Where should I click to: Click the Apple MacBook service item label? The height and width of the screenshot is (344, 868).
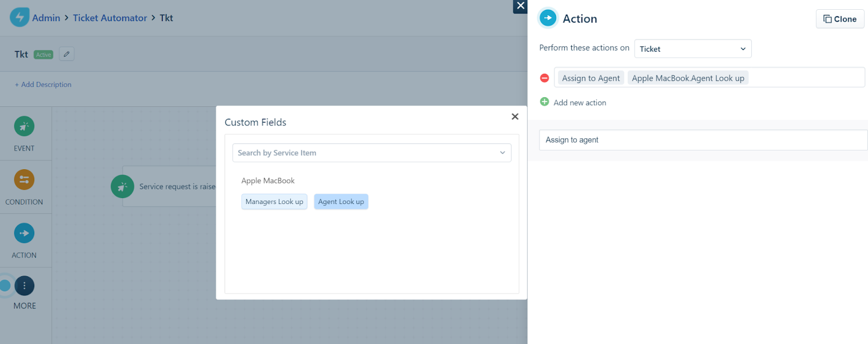tap(268, 181)
